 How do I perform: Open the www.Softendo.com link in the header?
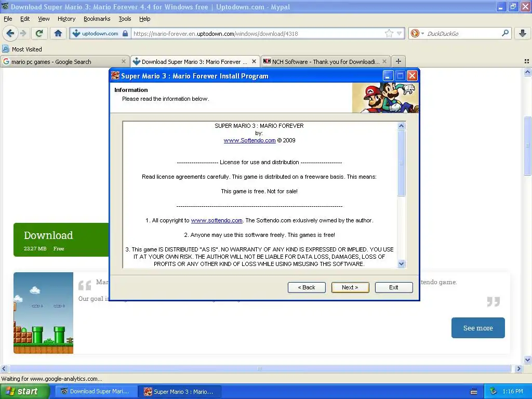(x=250, y=140)
